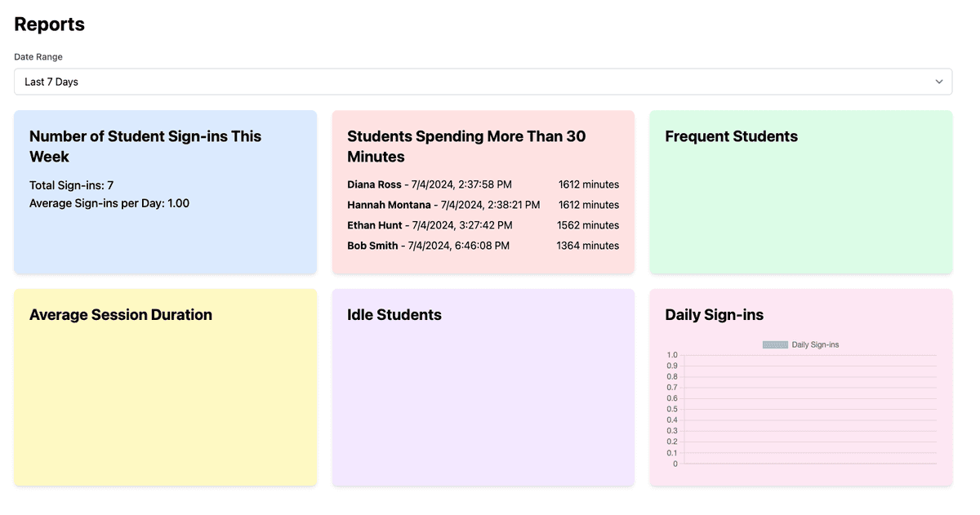Click the Total Sign-ins: 7 text
The image size is (980, 515).
(x=71, y=185)
